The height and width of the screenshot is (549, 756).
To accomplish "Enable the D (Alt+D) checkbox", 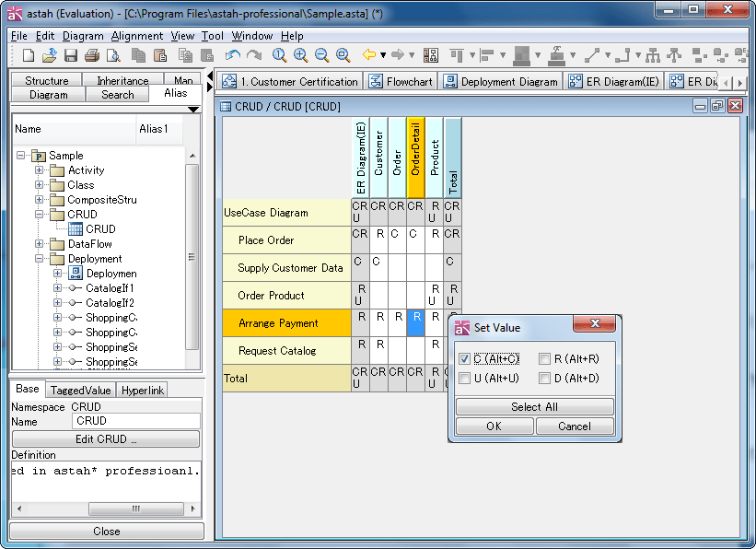I will (545, 379).
